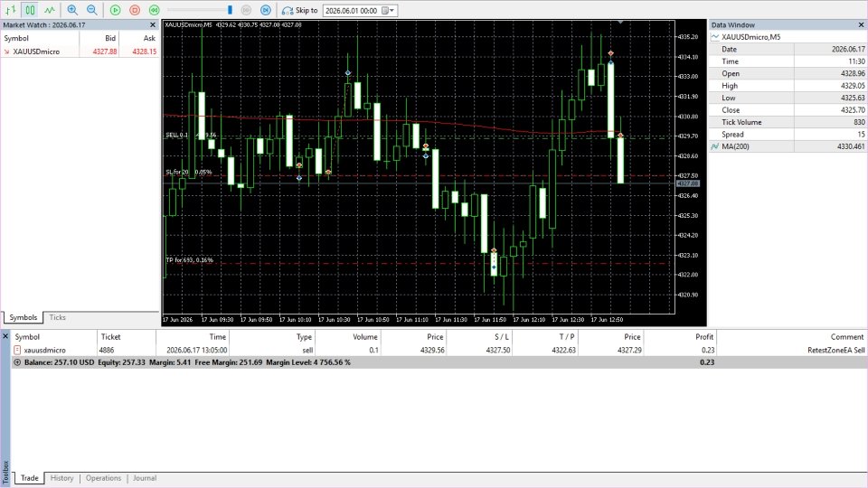Click the Skip to button

tap(299, 10)
